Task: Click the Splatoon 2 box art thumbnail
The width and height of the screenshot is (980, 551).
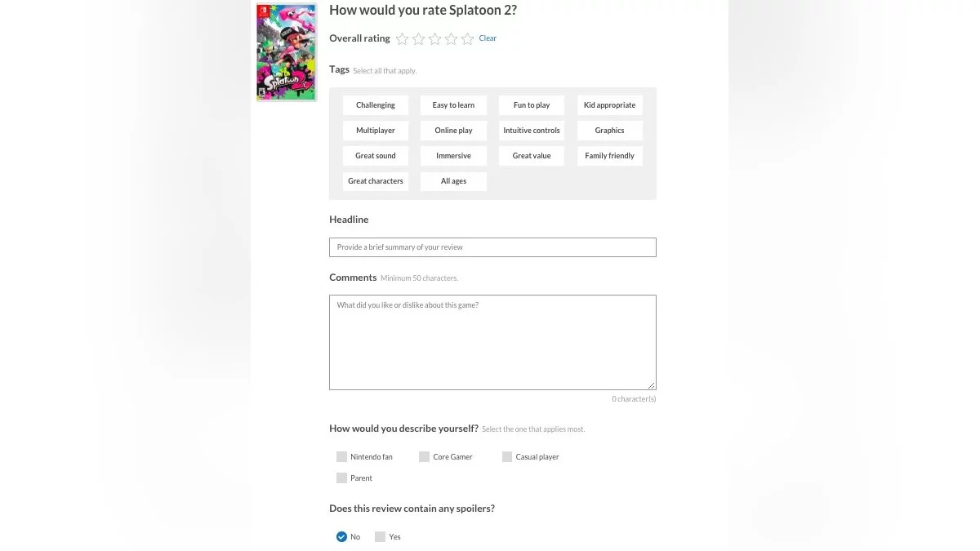Action: click(286, 52)
